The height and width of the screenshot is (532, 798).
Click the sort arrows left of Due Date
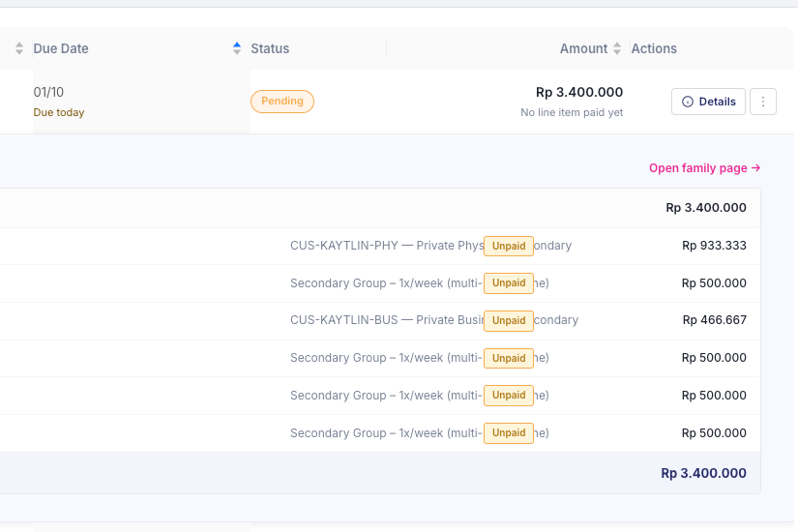click(x=19, y=48)
